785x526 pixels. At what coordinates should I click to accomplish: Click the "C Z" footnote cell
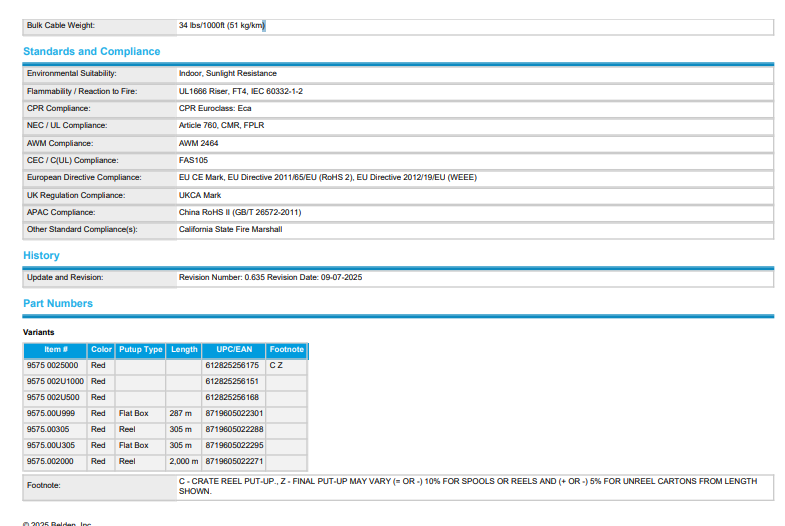[x=276, y=366]
